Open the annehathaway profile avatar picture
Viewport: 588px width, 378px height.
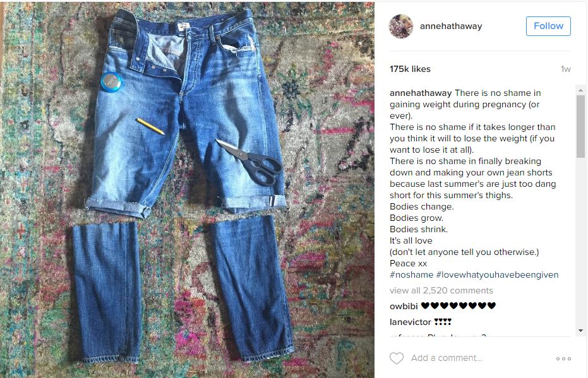pos(401,27)
